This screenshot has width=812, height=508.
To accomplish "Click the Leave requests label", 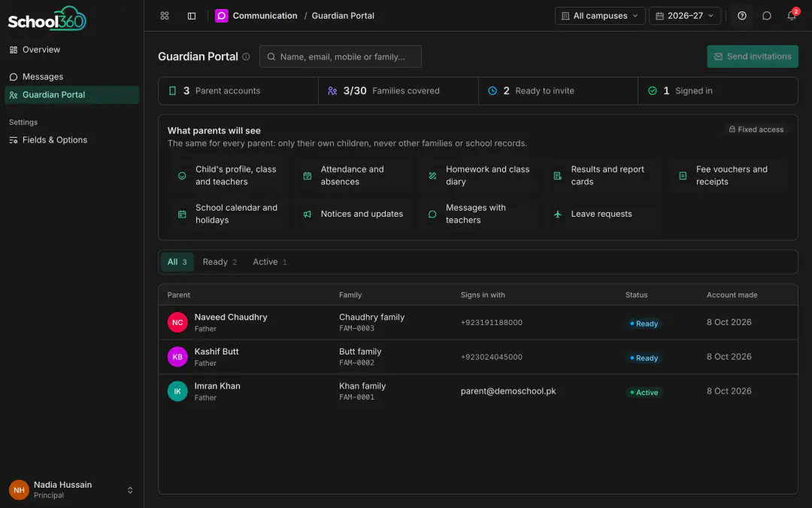I will (601, 214).
